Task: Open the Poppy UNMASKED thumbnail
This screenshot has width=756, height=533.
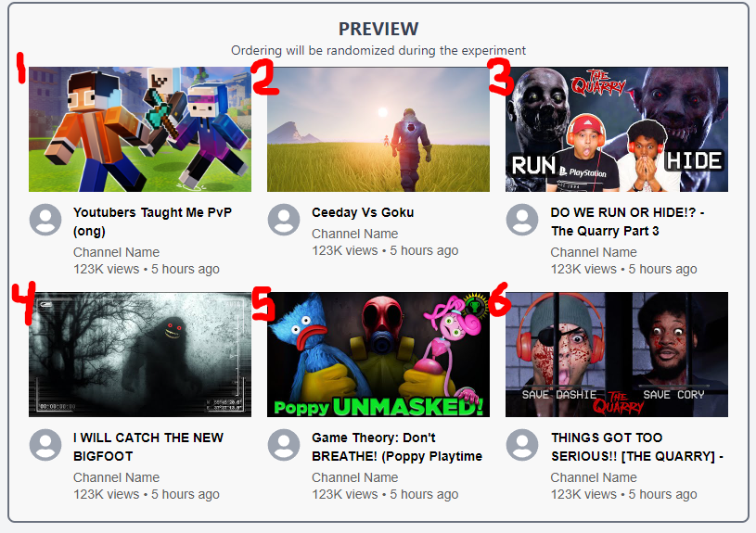Action: click(x=378, y=354)
